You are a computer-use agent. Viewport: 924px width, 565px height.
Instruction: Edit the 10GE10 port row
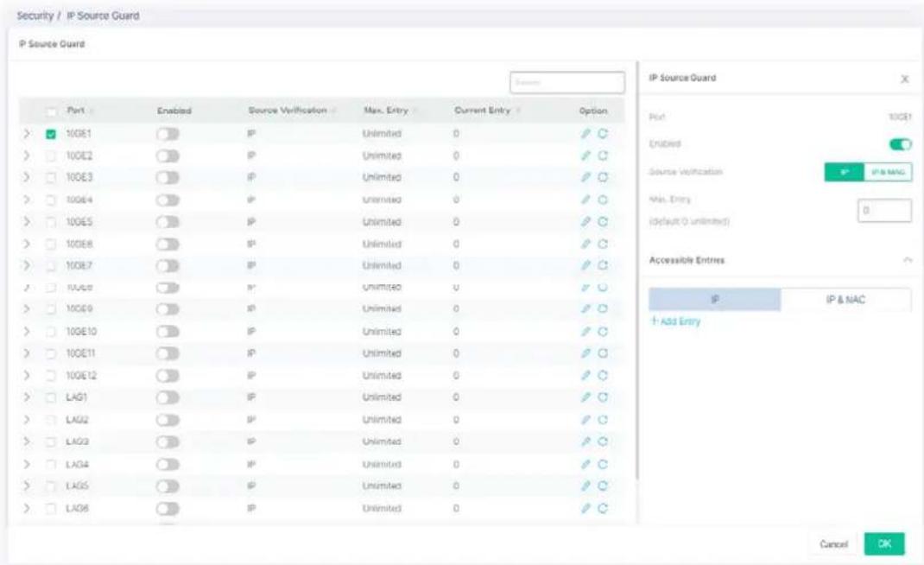point(585,332)
